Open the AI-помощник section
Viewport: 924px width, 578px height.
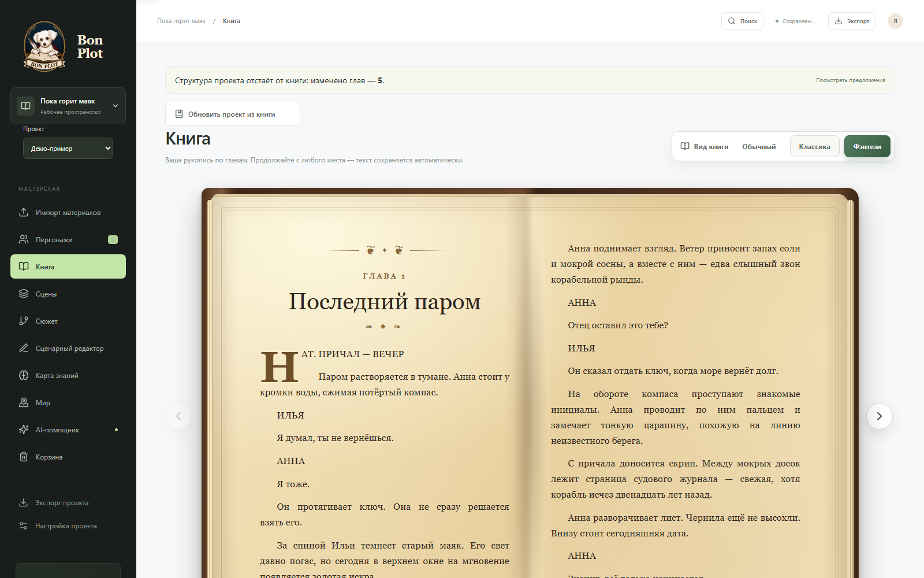click(x=68, y=429)
